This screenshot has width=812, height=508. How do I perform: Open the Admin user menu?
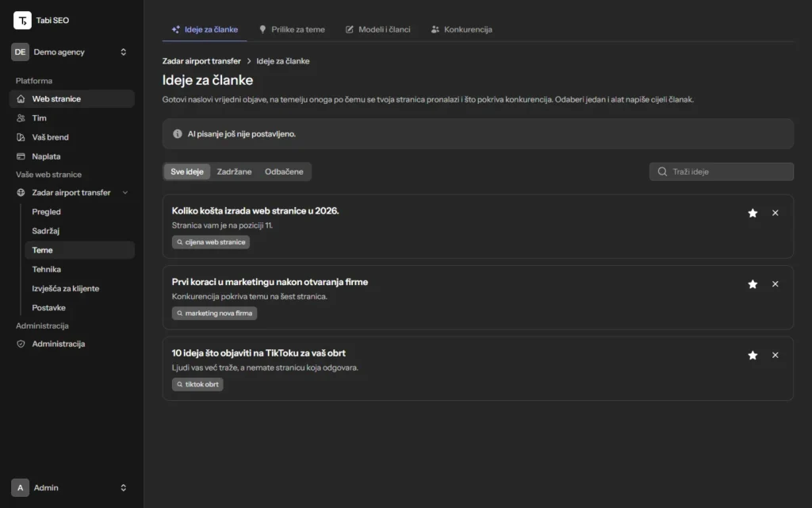pos(71,487)
